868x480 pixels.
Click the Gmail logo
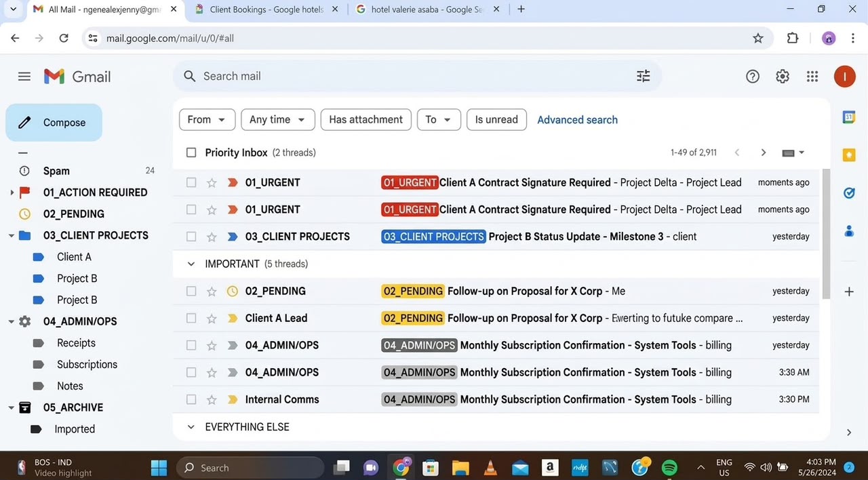click(77, 77)
